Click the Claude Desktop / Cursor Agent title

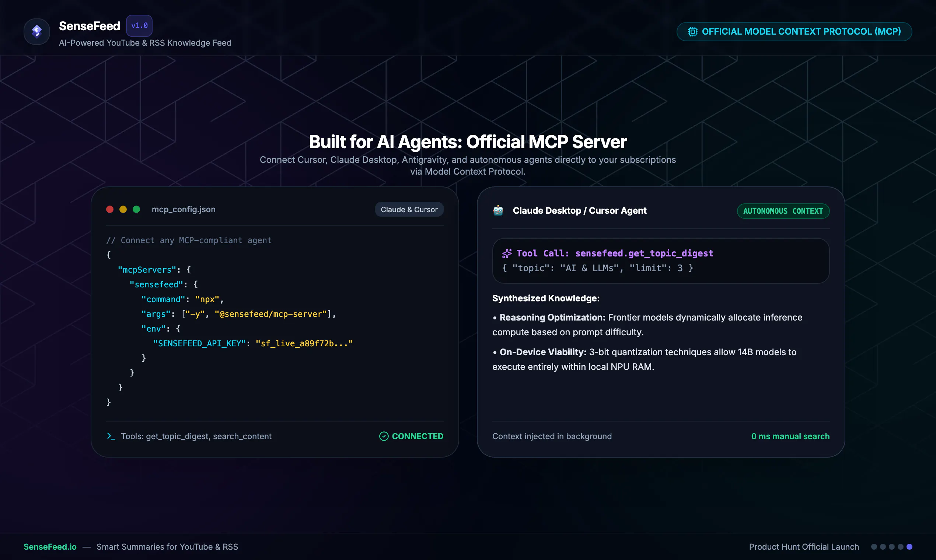[579, 211]
